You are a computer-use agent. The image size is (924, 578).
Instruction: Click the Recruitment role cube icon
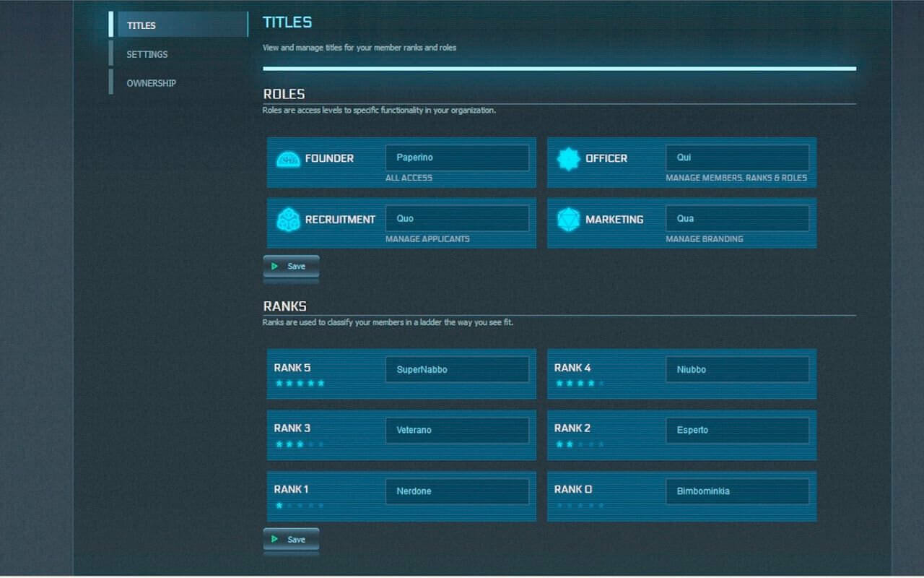(288, 220)
